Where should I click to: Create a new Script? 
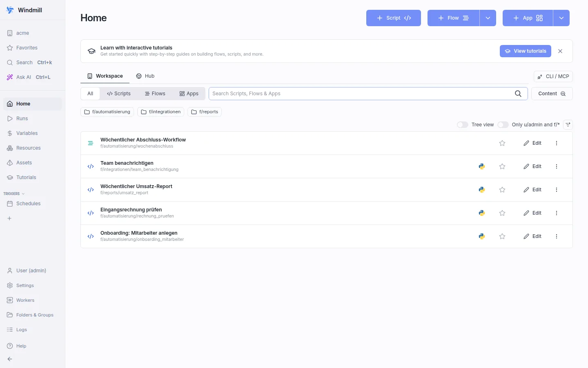pos(394,18)
